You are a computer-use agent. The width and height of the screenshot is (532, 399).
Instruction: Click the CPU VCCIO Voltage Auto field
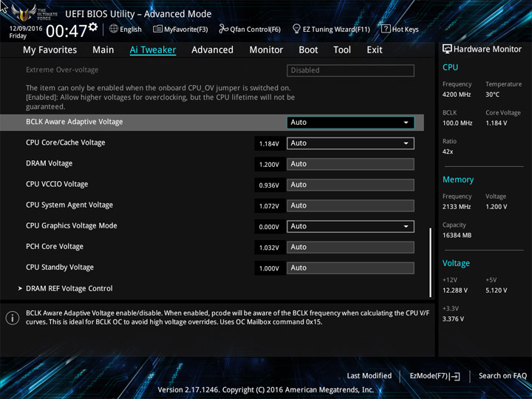pos(350,185)
